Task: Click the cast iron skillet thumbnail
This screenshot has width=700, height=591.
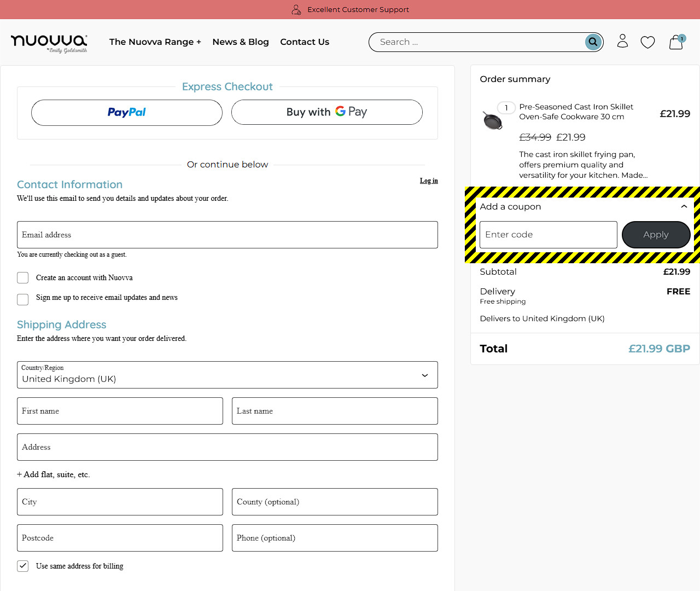Action: pos(493,120)
